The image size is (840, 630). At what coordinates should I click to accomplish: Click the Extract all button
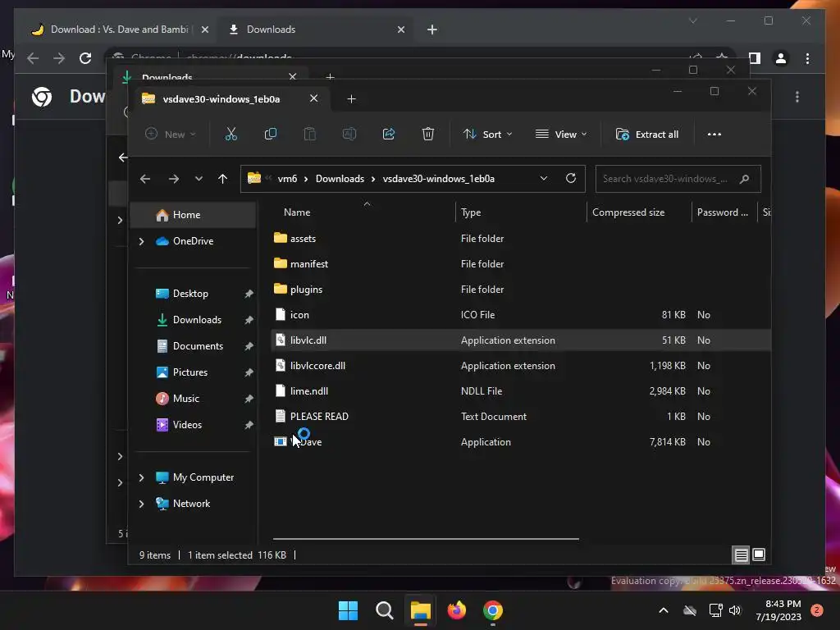coord(647,135)
